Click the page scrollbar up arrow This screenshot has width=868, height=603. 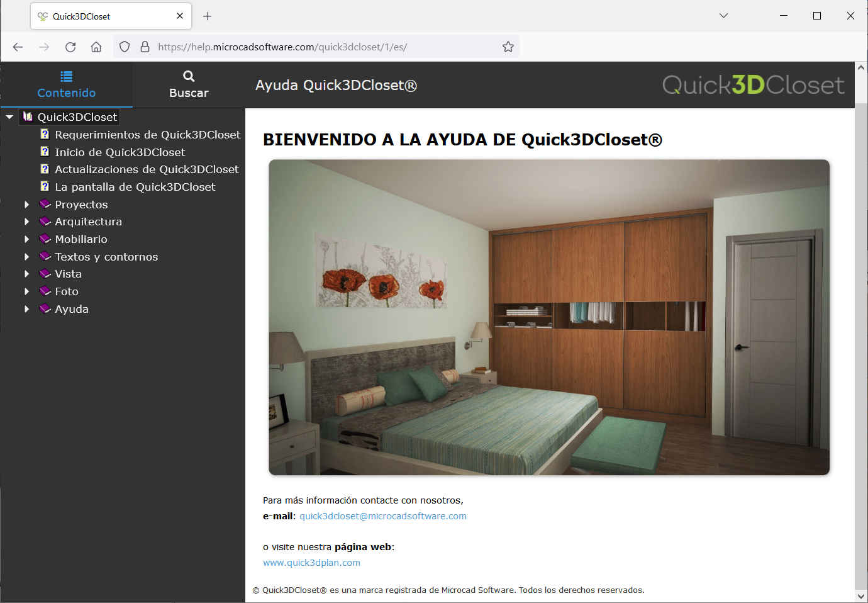click(861, 67)
